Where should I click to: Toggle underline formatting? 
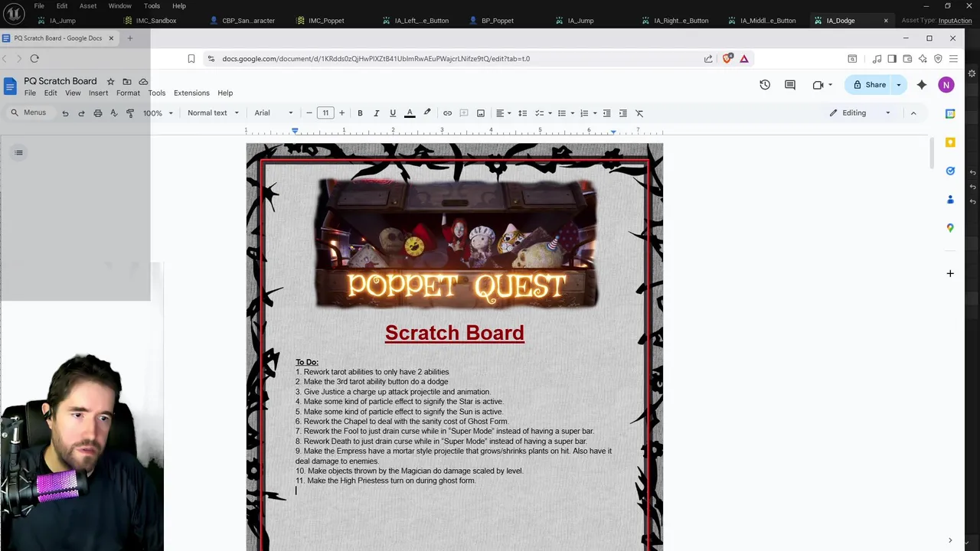(393, 113)
